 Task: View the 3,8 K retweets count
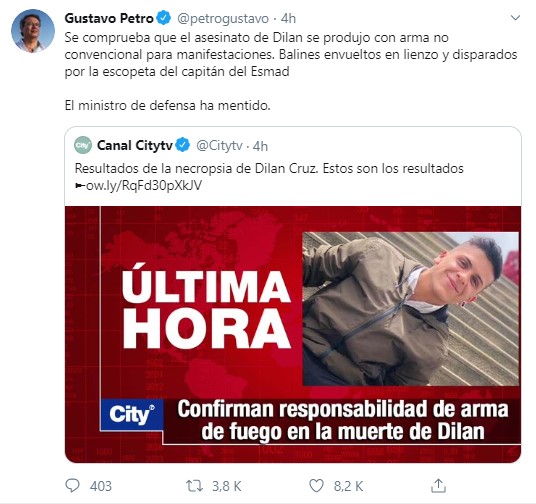227,486
